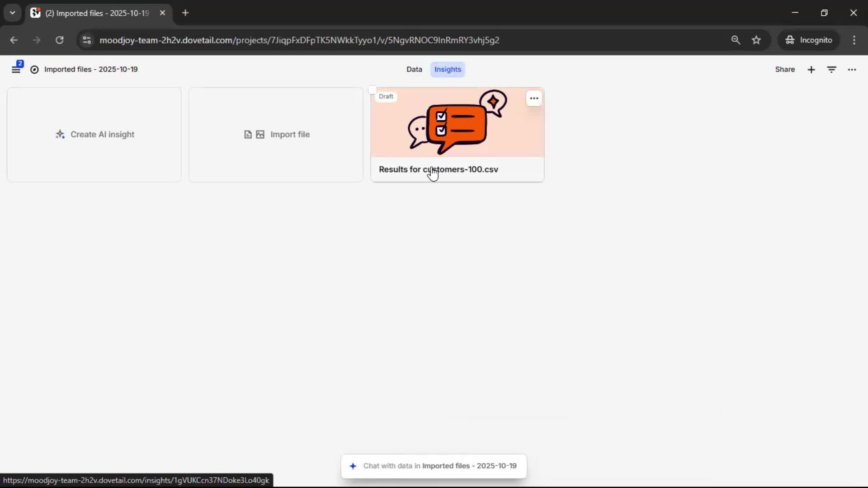Viewport: 868px width, 488px height.
Task: Click Create AI insight card
Action: click(x=94, y=135)
